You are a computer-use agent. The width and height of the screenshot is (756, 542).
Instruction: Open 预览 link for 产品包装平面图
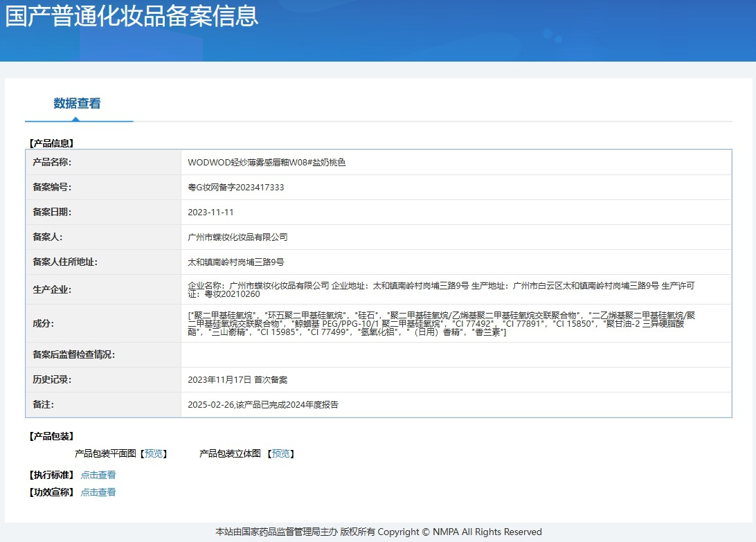point(153,454)
